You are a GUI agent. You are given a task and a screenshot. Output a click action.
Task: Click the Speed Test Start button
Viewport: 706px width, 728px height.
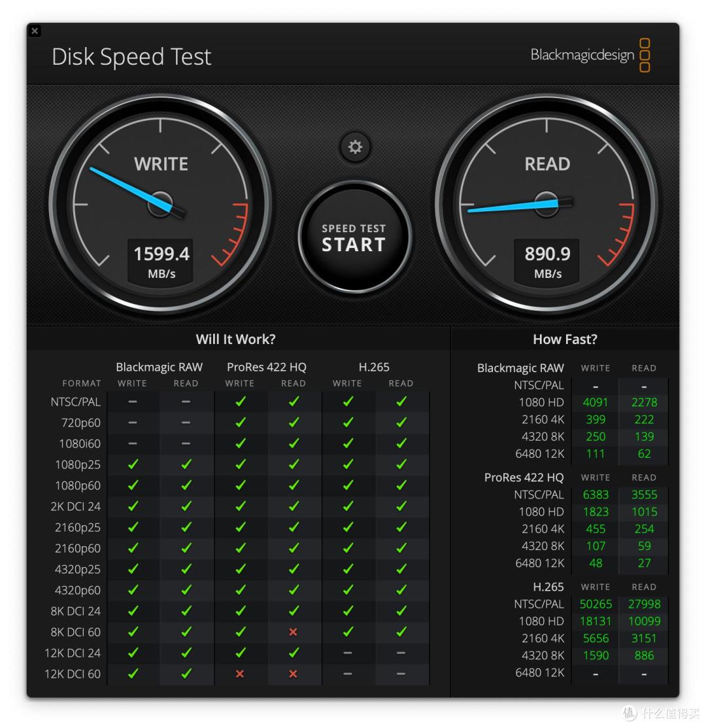pos(354,237)
